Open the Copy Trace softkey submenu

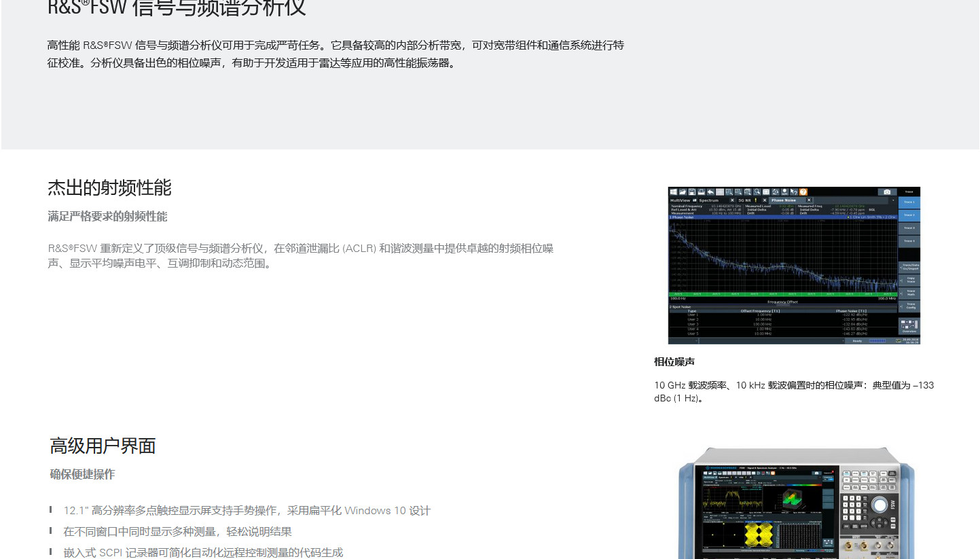click(x=909, y=279)
